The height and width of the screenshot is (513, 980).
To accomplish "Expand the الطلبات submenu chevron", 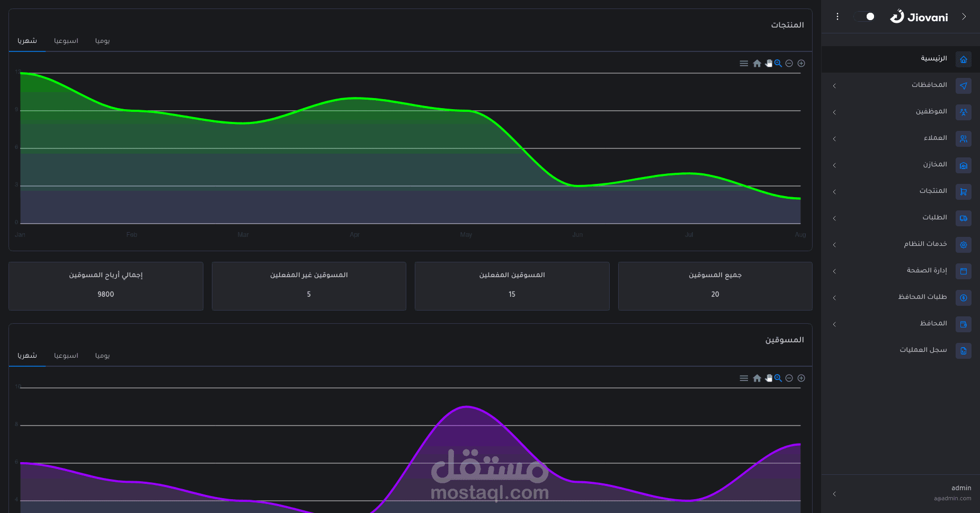I will tap(834, 218).
